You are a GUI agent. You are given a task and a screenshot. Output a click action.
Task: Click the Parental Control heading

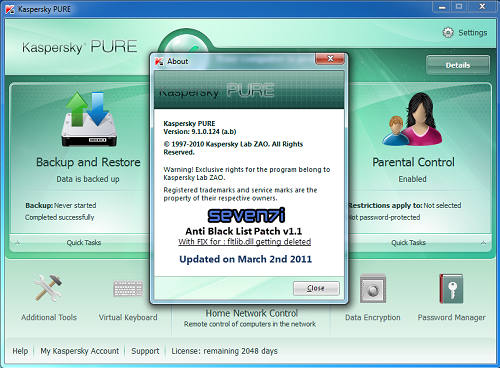click(413, 162)
